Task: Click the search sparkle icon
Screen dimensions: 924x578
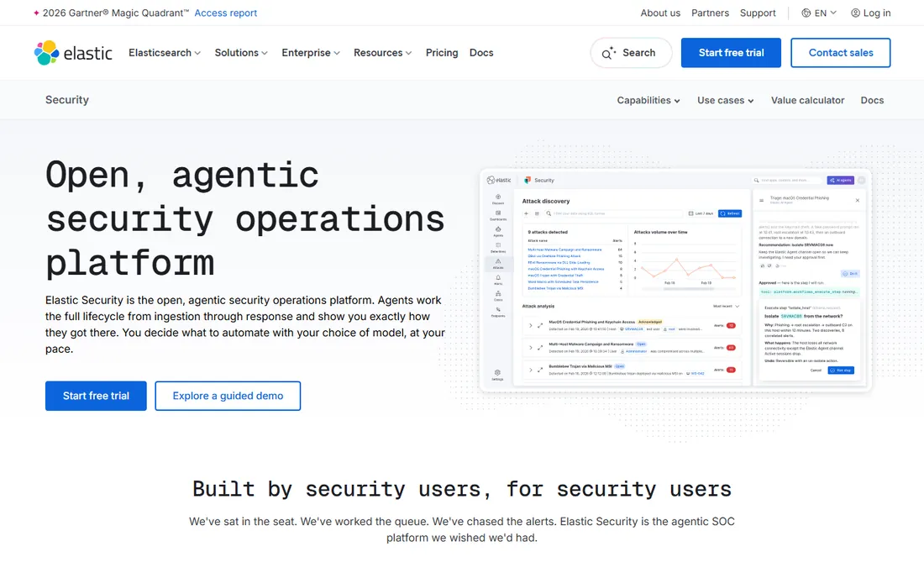Action: 608,53
